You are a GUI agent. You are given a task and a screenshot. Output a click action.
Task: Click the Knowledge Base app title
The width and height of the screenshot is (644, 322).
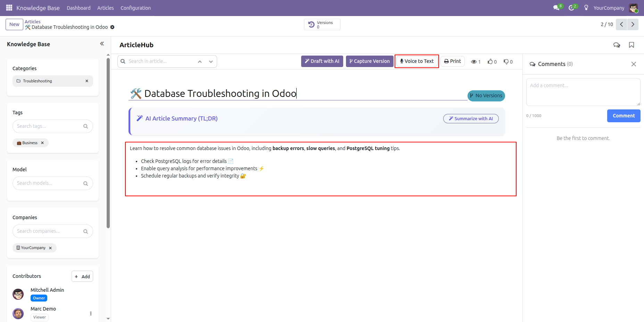(38, 8)
